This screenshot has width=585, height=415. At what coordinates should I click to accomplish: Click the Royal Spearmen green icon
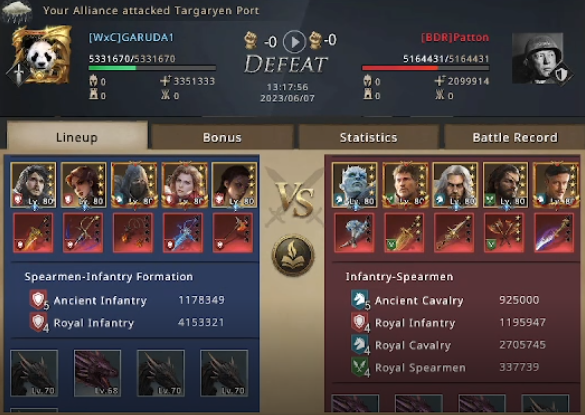click(360, 367)
